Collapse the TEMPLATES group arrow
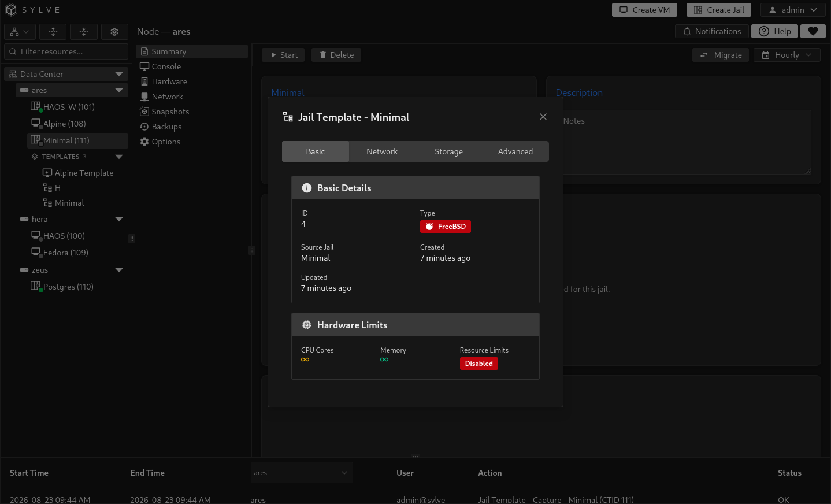 (x=119, y=157)
